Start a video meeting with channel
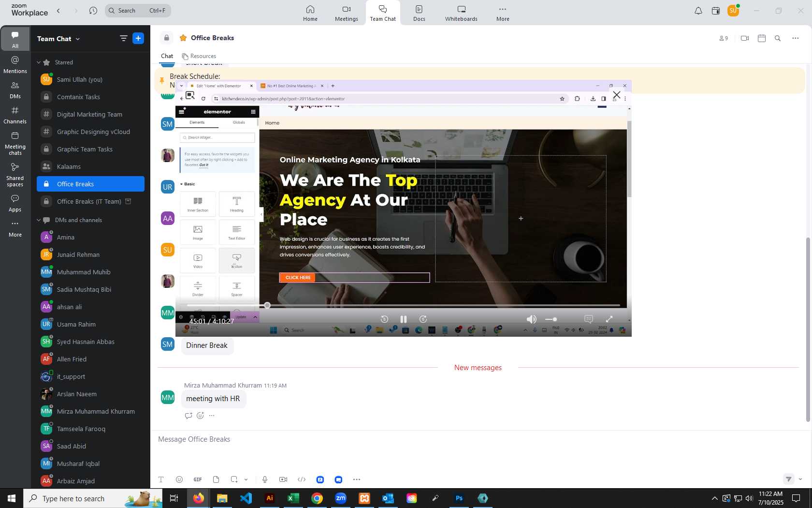The width and height of the screenshot is (812, 508). (745, 38)
